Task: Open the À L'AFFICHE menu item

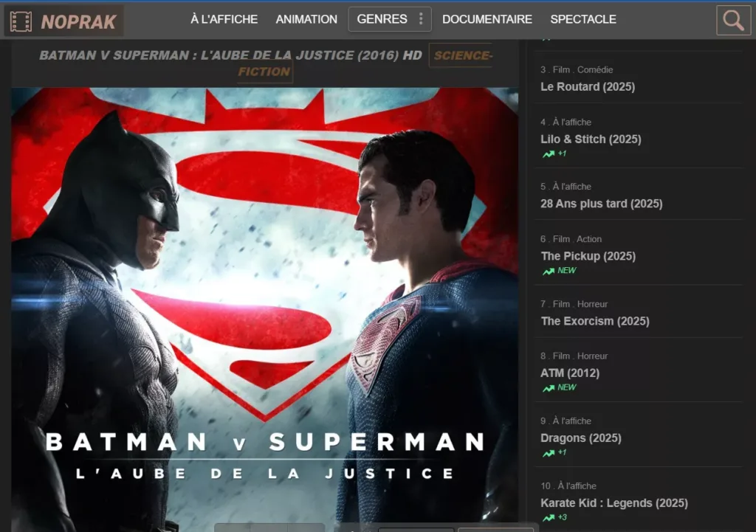Action: [224, 19]
